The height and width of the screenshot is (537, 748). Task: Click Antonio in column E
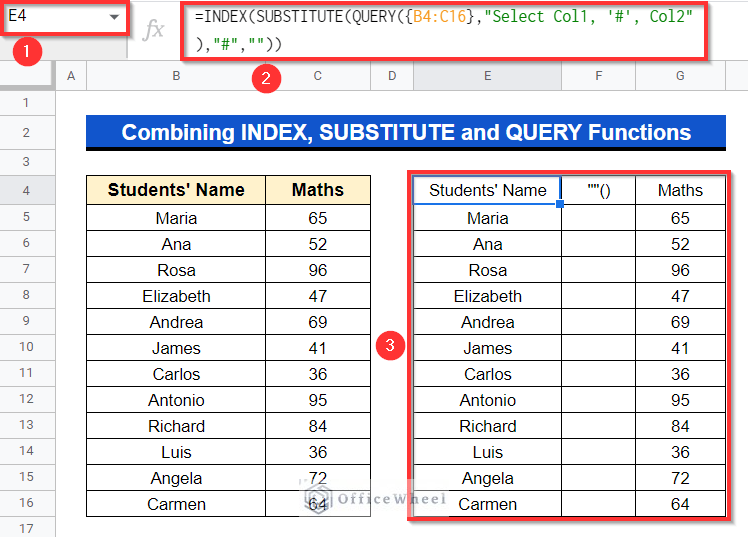coord(487,400)
